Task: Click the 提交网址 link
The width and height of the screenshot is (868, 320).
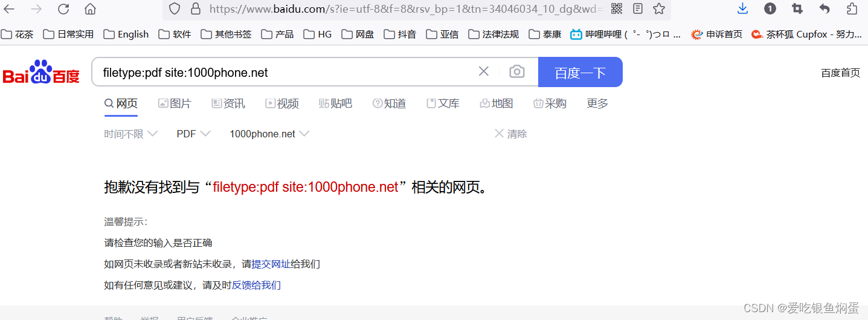Action: (271, 264)
